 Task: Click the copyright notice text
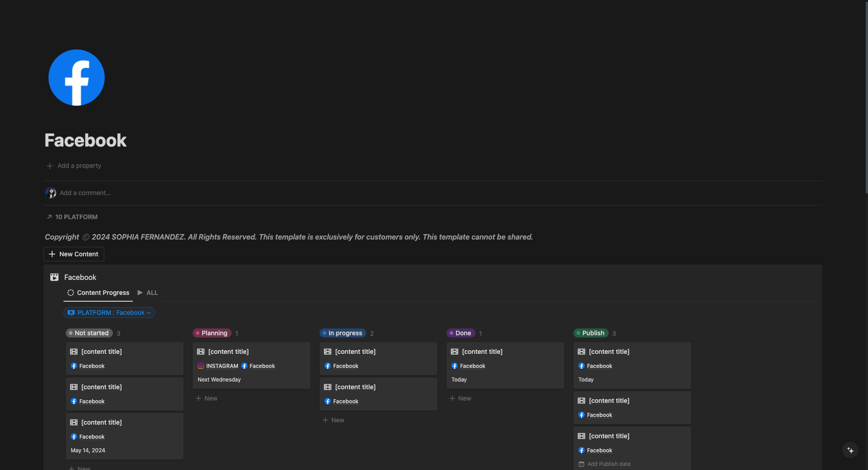pyautogui.click(x=289, y=237)
